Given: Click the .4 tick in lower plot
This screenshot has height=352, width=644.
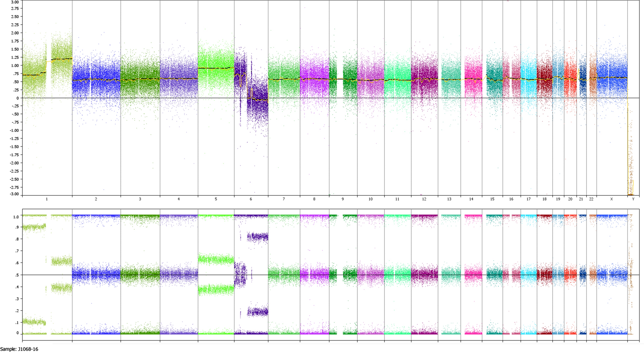Looking at the screenshot, I should tap(17, 287).
